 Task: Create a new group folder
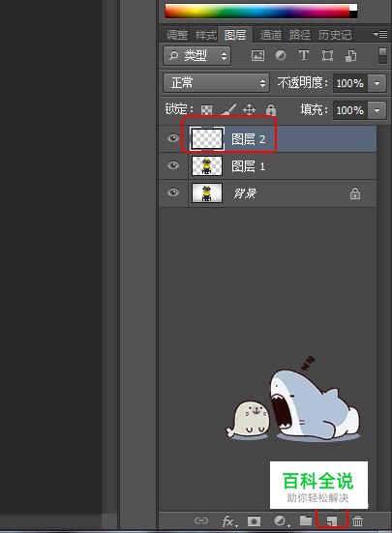tap(306, 520)
